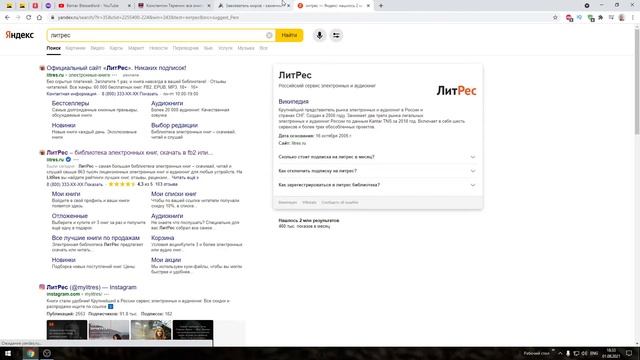Click the ЛитРес logo in the info card

tap(456, 91)
